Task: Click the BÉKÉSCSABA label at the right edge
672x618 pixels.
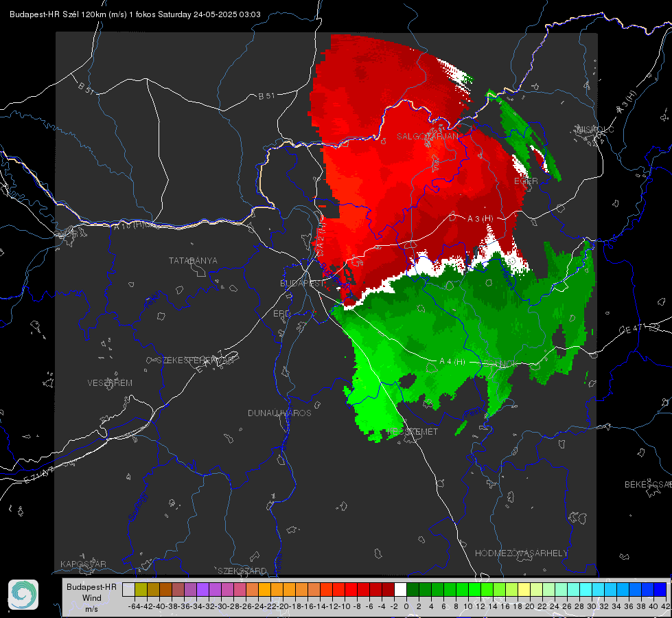Action: (x=648, y=484)
